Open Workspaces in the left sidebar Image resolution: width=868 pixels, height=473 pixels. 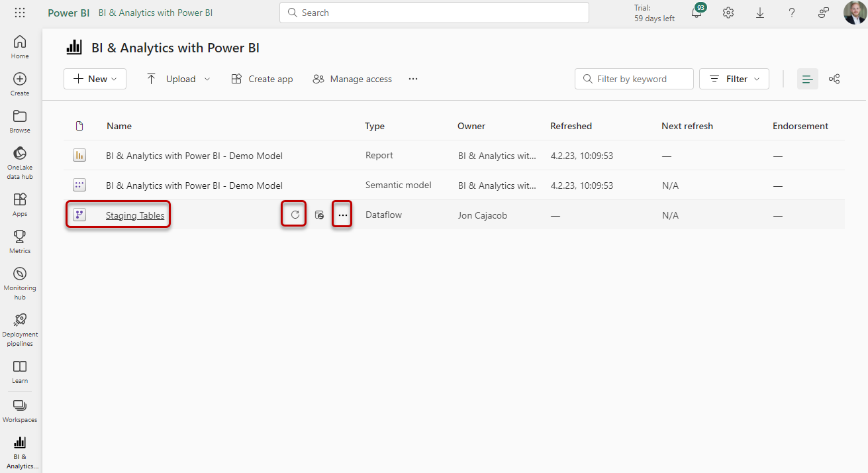[x=20, y=411]
